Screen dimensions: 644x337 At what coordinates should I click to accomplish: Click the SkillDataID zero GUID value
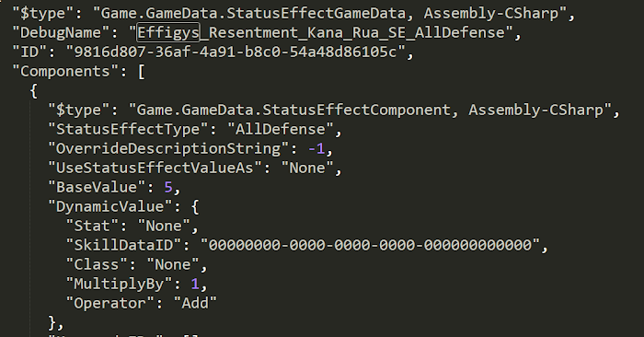point(371,245)
